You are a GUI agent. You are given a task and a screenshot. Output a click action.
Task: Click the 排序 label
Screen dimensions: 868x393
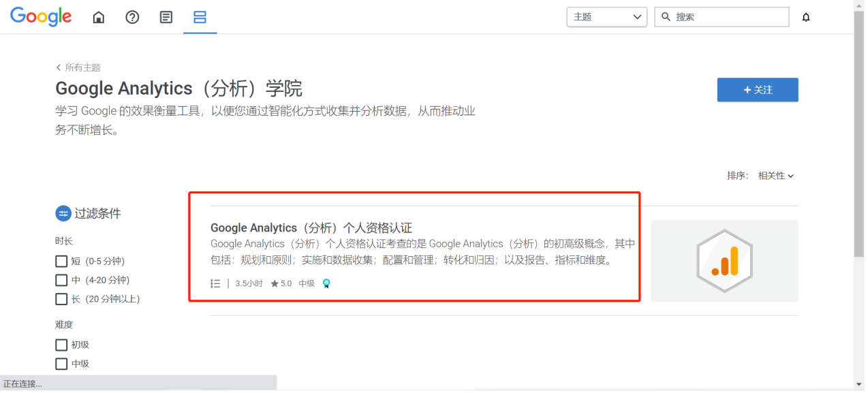click(x=738, y=176)
